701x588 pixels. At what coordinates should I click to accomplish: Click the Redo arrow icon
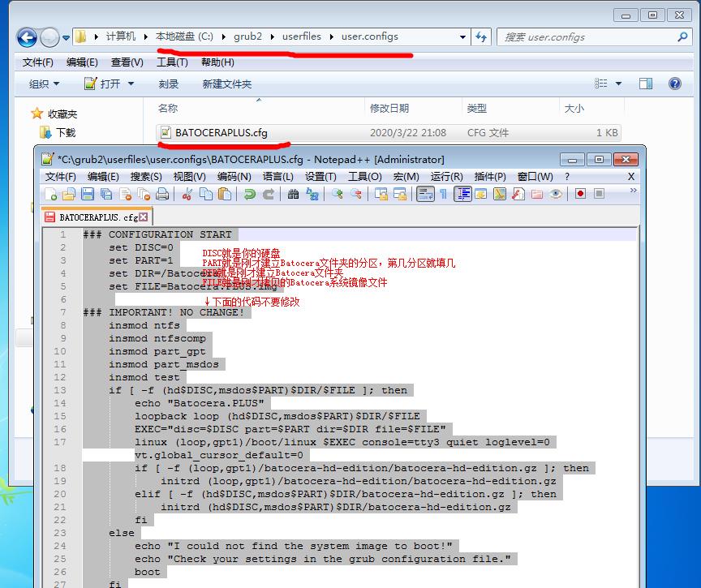(269, 194)
